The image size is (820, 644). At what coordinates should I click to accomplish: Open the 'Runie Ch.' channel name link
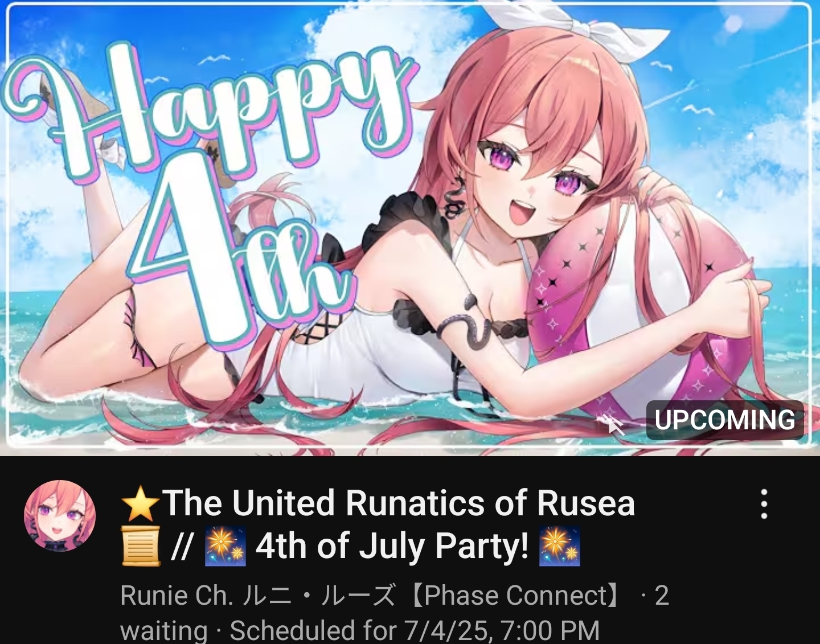pos(177,596)
